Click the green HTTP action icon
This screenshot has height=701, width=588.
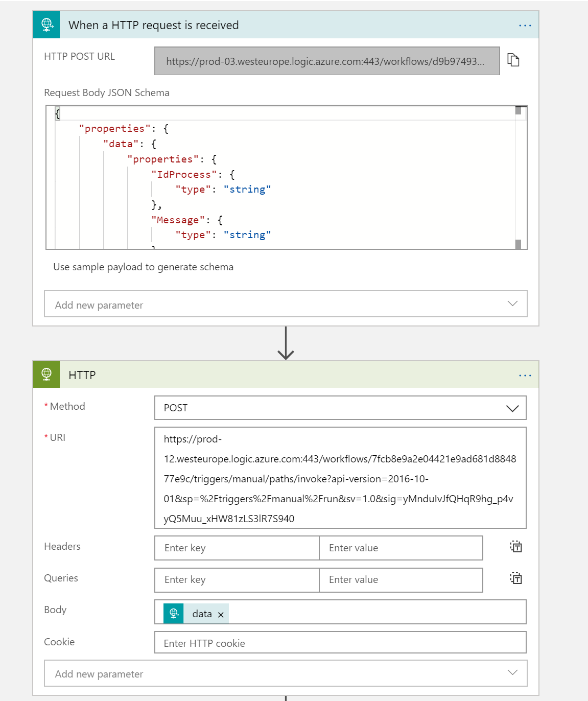[46, 375]
